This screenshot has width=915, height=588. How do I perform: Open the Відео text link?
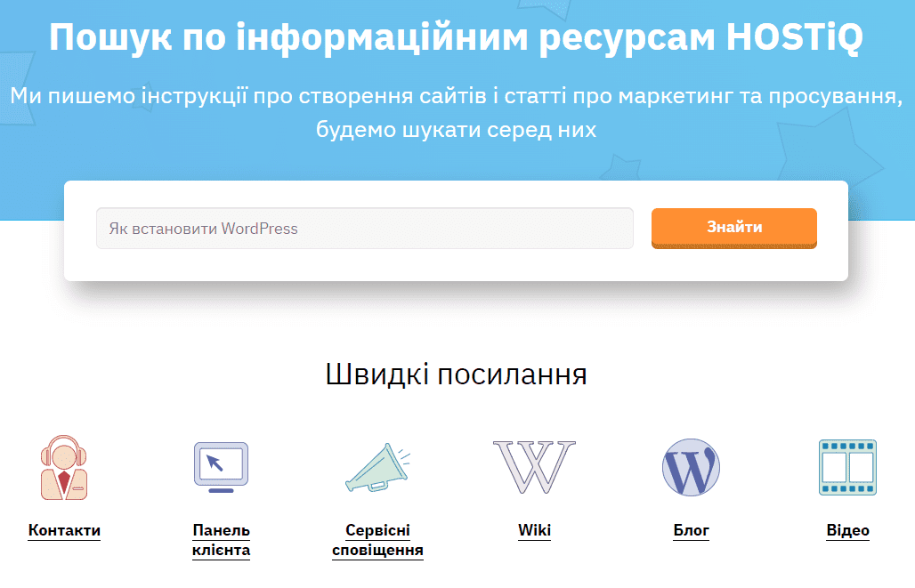[x=848, y=530]
